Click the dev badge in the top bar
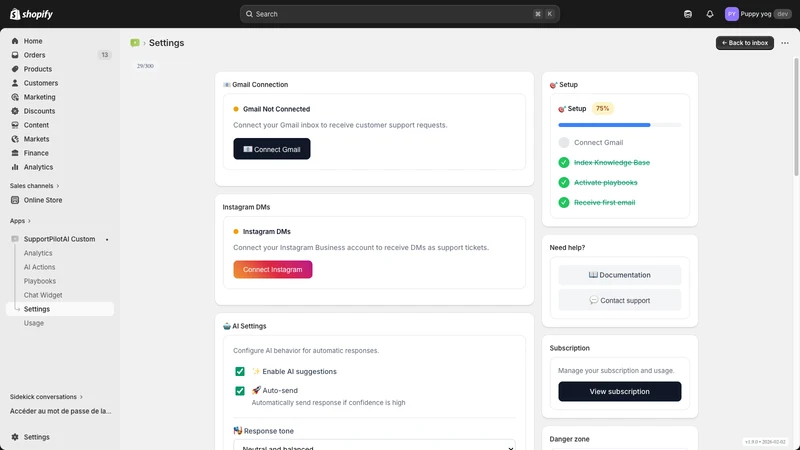 (782, 14)
